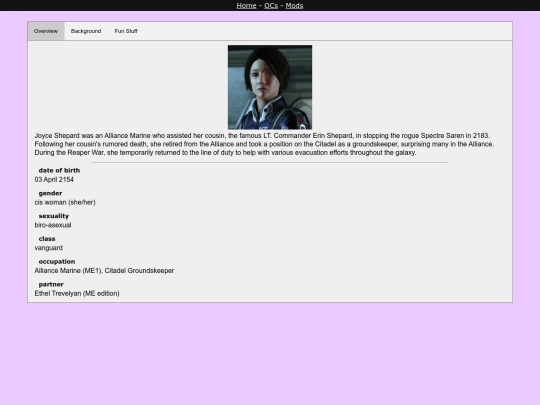Click the 'biro-asexual' value
This screenshot has width=540, height=405.
(x=53, y=225)
